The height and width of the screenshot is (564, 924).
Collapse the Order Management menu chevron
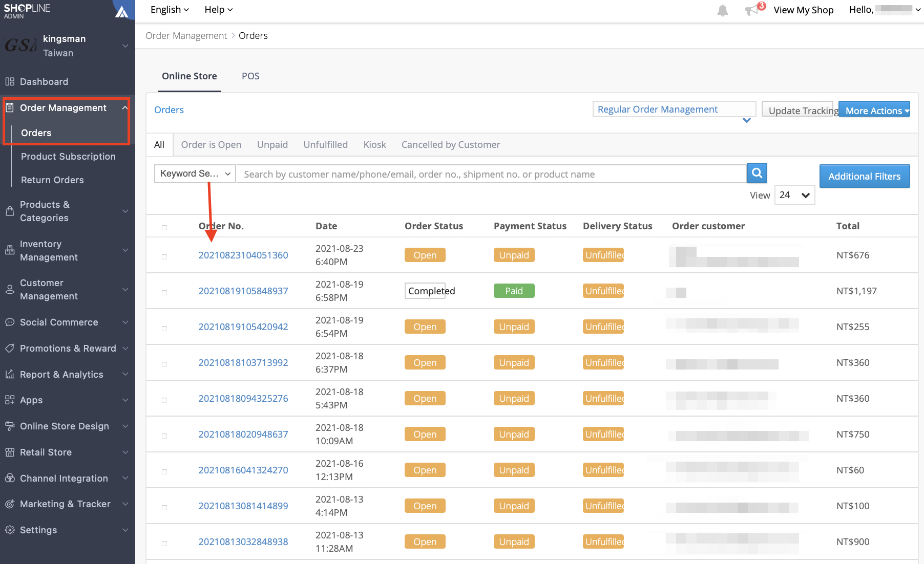[125, 107]
